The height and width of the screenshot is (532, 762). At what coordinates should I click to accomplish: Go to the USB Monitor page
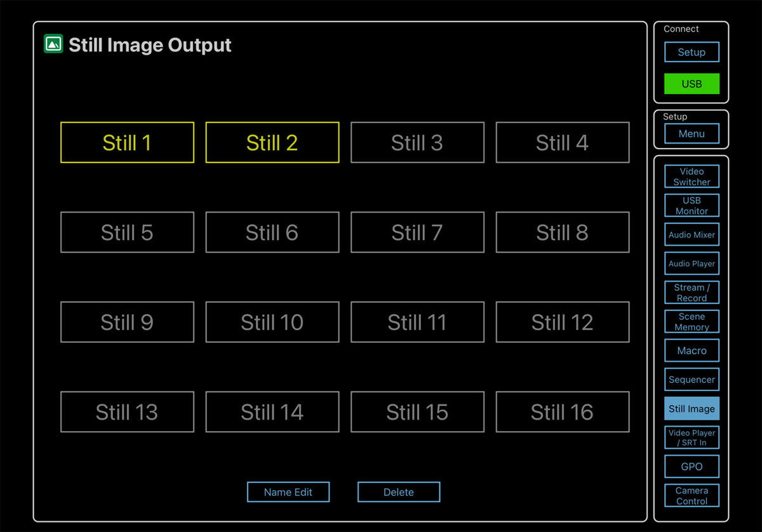click(692, 206)
